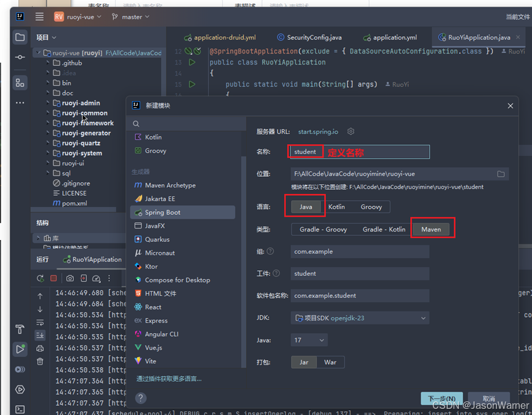
Task: Switch to SecurityConfig.java tab
Action: click(x=309, y=38)
